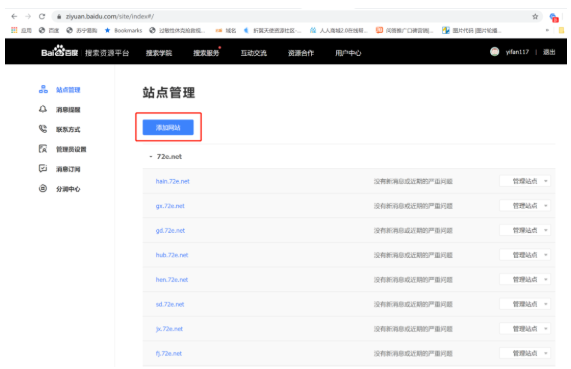Open 消息订阅 icon in sidebar
The image size is (571, 369).
(x=43, y=169)
